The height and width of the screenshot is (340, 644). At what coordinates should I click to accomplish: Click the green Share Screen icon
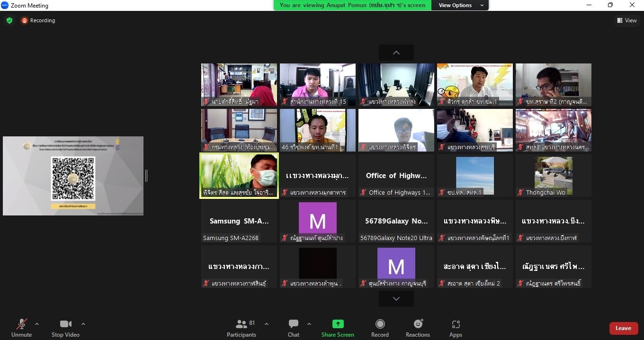click(x=338, y=324)
